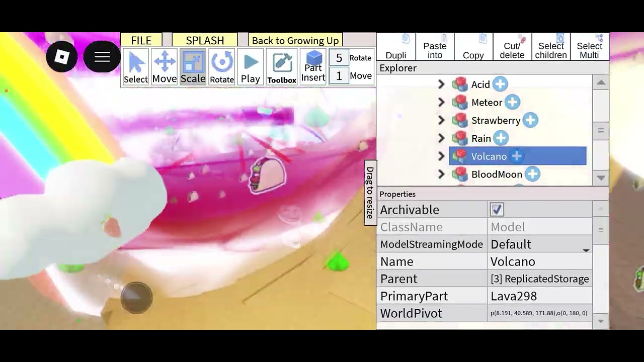Expand the Acid model
The width and height of the screenshot is (644, 362).
pyautogui.click(x=441, y=84)
